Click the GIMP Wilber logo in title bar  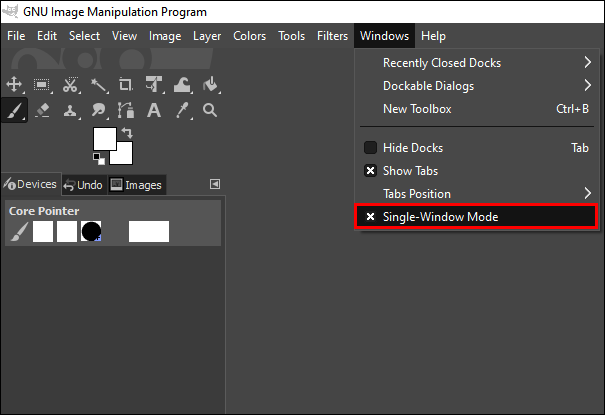coord(10,11)
